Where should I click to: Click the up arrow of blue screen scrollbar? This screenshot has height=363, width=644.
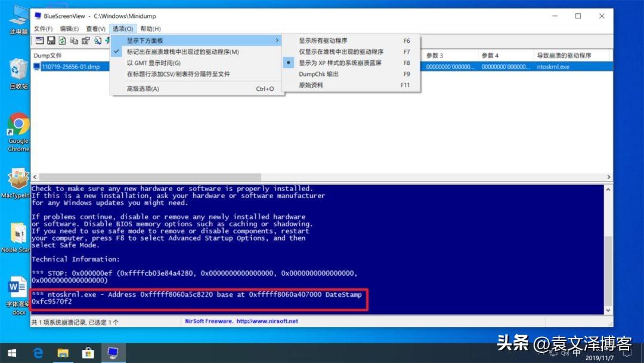[x=608, y=189]
